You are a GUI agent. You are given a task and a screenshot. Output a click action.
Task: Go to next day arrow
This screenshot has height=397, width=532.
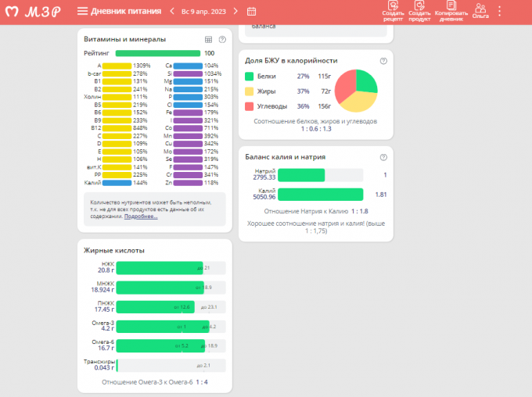pos(236,11)
